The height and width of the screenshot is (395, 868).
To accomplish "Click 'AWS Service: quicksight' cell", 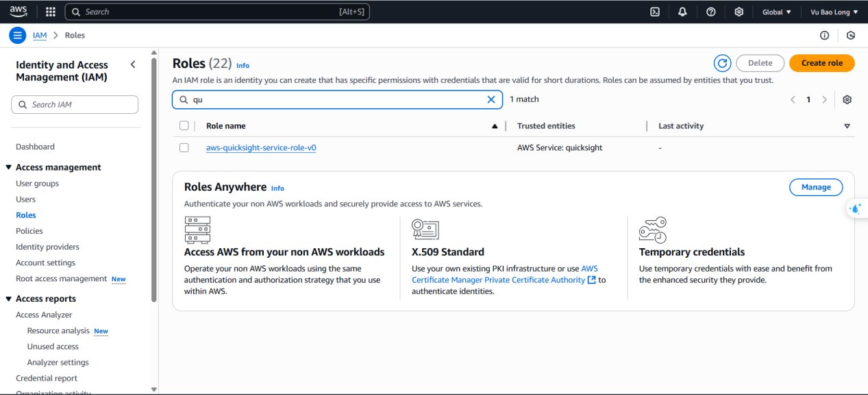I will click(x=560, y=147).
